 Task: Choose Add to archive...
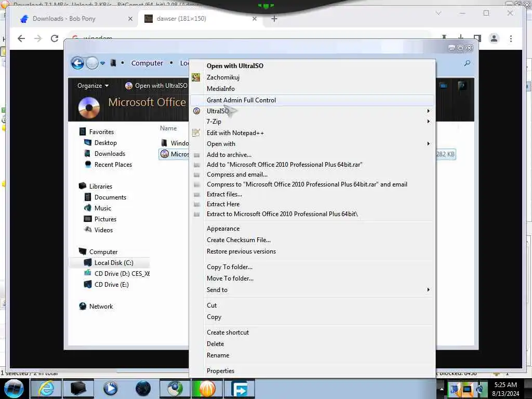pos(229,155)
